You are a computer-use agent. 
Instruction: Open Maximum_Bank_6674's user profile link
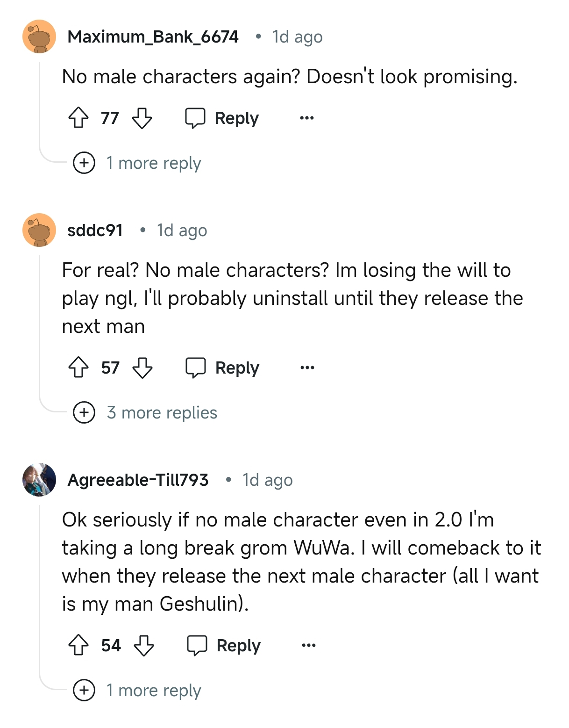coord(153,36)
